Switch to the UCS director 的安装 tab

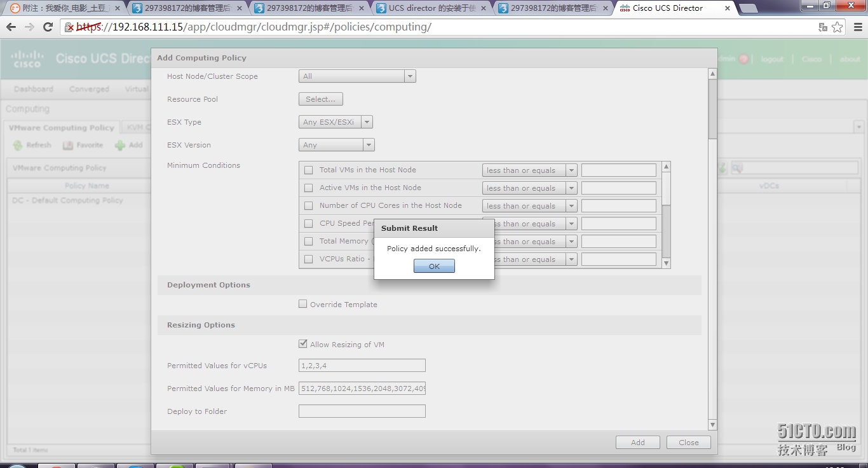click(431, 8)
